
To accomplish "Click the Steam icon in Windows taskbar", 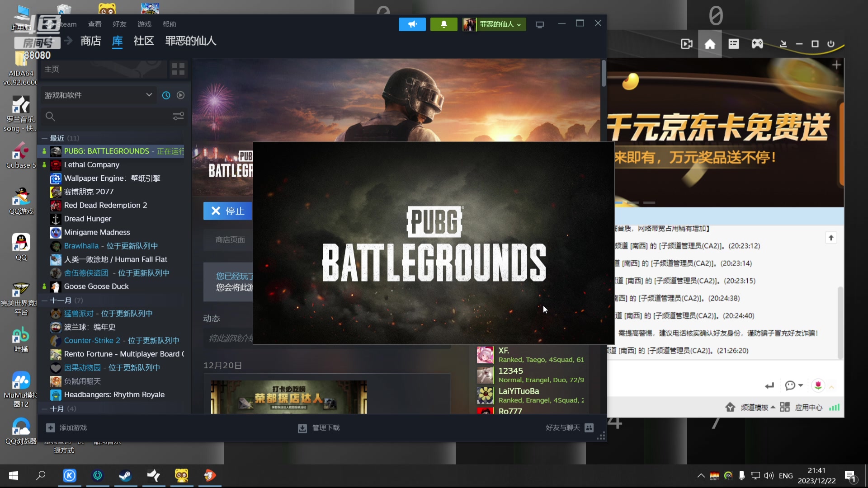I will tap(125, 475).
